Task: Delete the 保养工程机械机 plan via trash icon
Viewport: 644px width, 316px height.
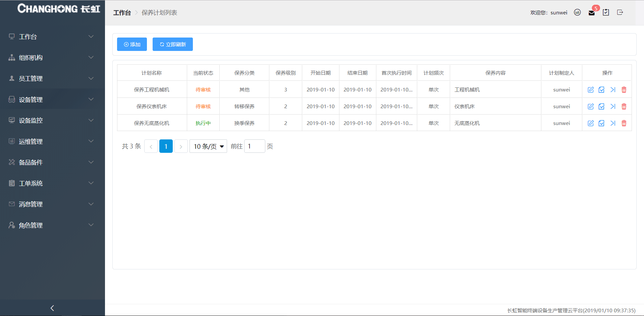Action: 624,90
